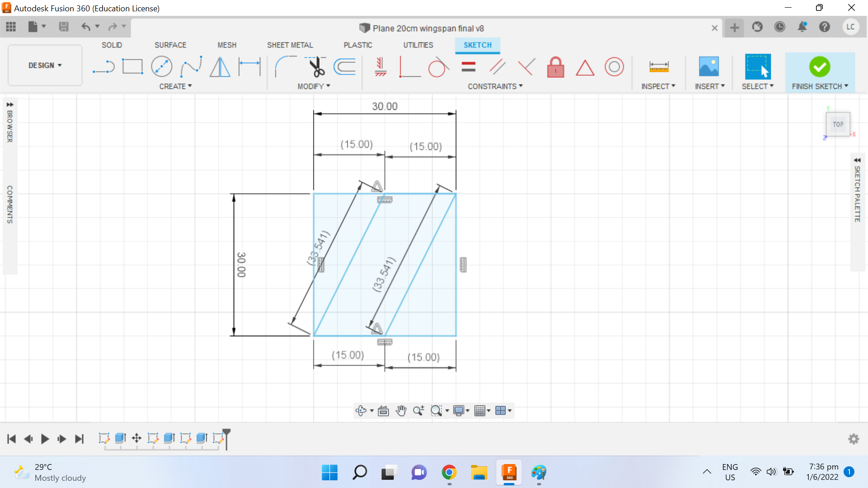Apply an Equal constraint
868x488 pixels.
469,66
